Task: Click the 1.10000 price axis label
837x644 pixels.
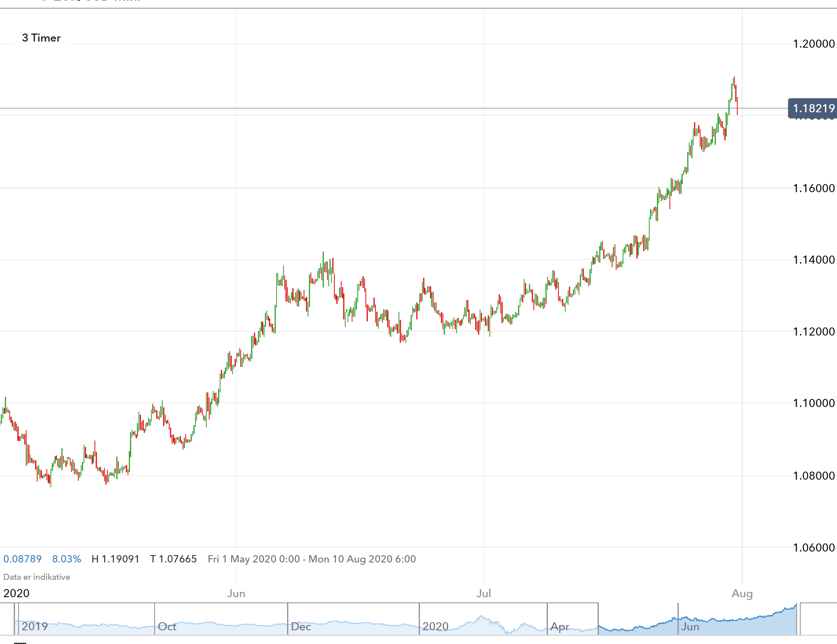Action: point(813,403)
